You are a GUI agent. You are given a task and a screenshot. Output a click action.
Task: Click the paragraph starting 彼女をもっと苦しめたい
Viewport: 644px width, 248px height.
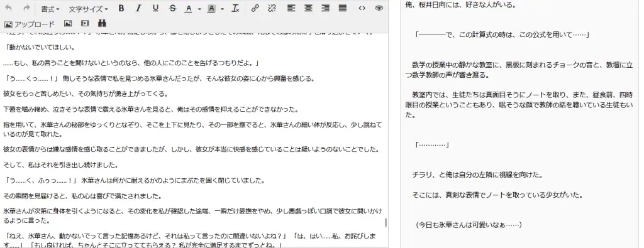click(86, 94)
